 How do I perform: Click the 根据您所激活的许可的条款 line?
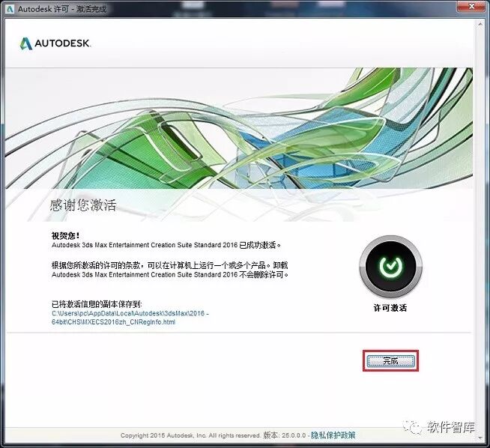point(169,265)
